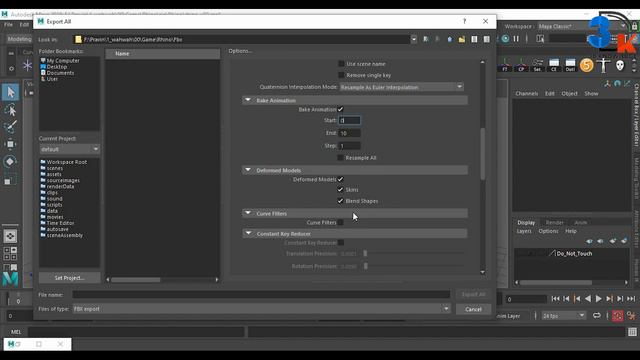Toggle auto keyframe red icon
The image size is (640, 360).
[618, 316]
